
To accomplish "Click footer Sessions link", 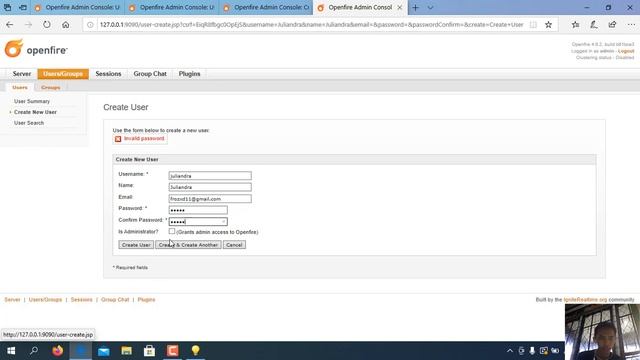I will pos(82,300).
